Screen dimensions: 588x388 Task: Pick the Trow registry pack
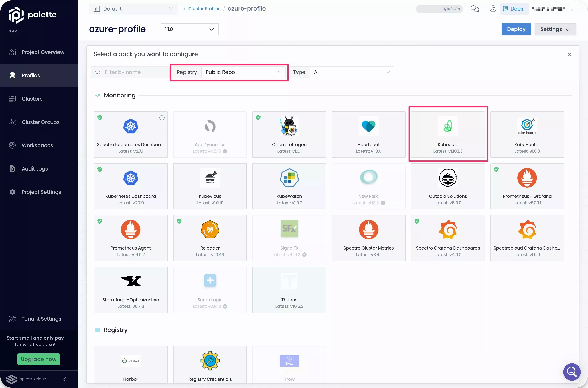pyautogui.click(x=289, y=365)
